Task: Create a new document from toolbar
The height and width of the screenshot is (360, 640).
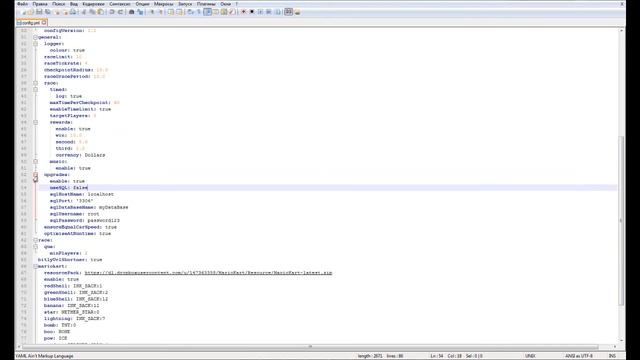Action: (x=23, y=12)
